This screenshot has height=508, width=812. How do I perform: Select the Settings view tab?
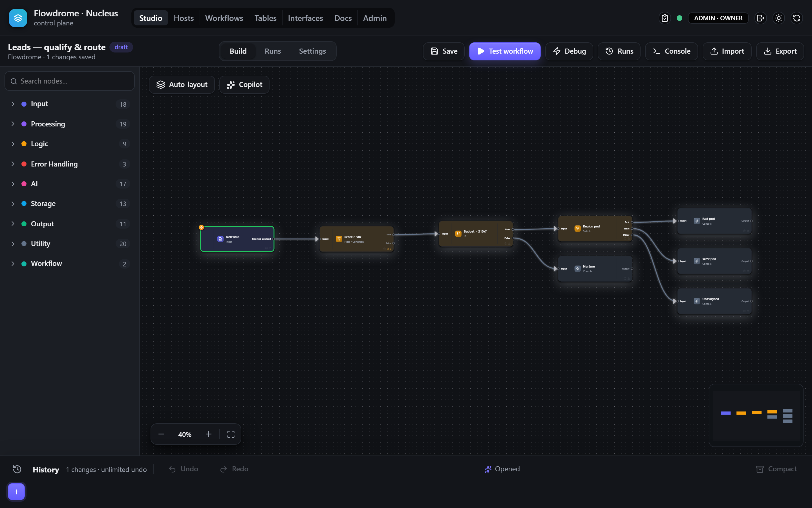312,51
